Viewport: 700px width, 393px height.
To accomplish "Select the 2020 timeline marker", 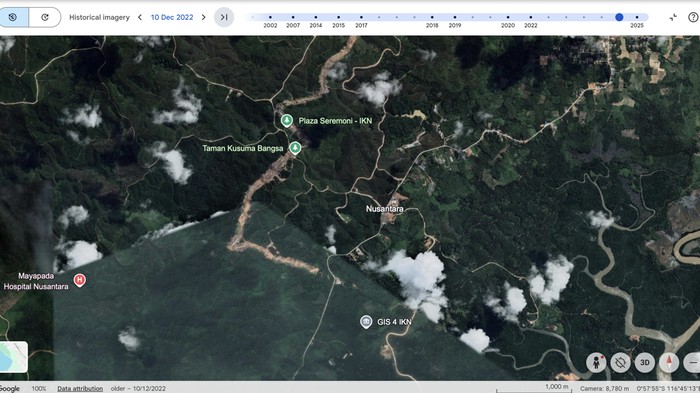I will pyautogui.click(x=508, y=17).
